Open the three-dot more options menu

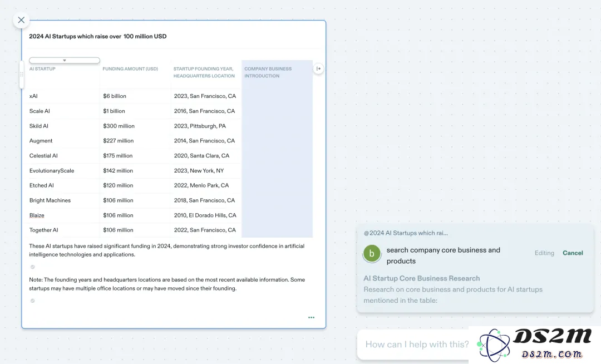coord(311,317)
